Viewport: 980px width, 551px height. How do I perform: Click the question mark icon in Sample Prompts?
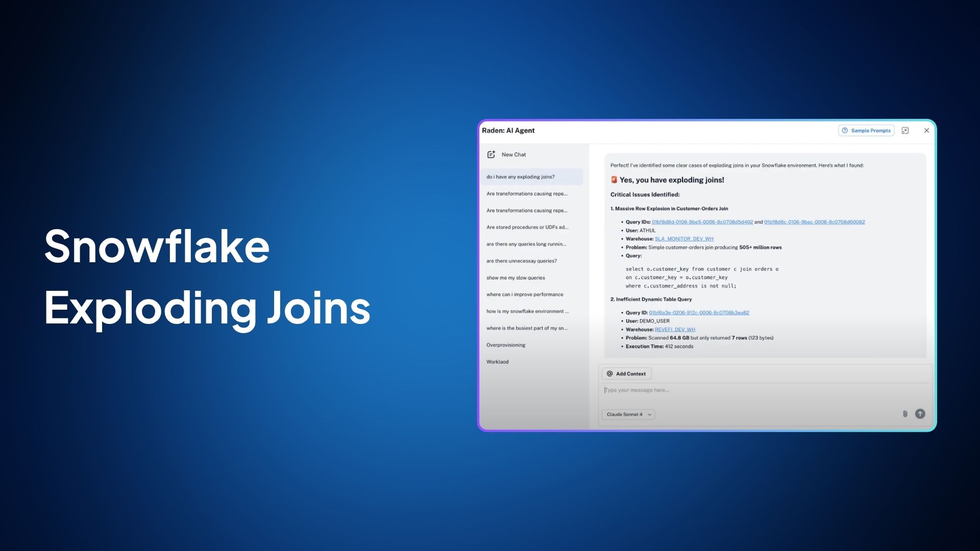click(x=845, y=131)
